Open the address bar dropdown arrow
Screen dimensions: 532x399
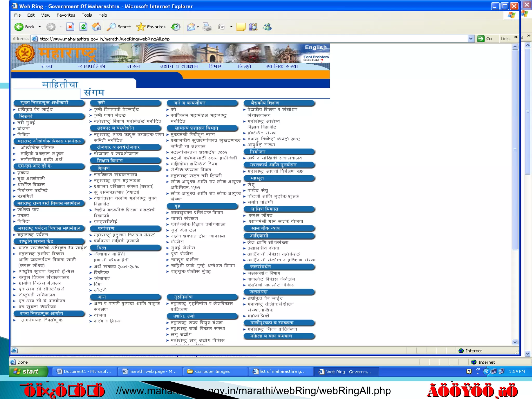[x=471, y=39]
